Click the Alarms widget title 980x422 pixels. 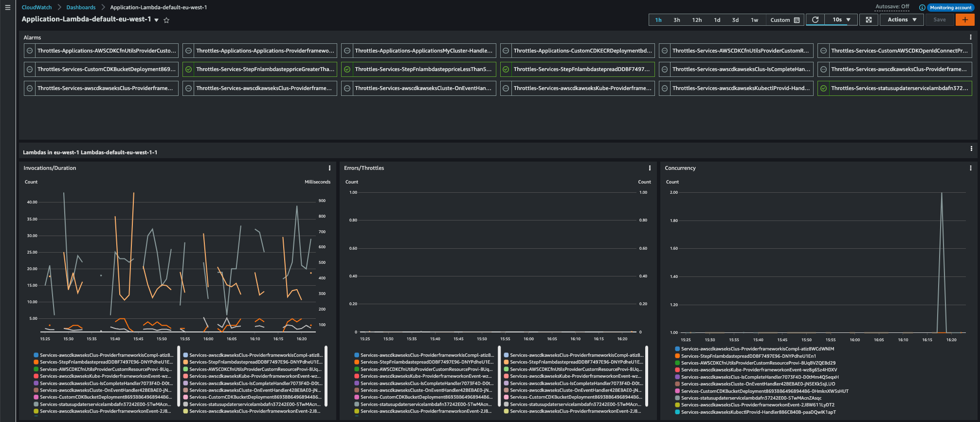click(x=32, y=37)
